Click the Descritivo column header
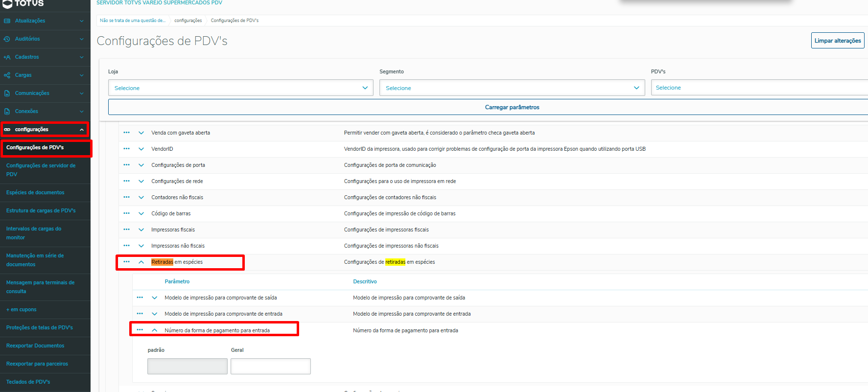 click(365, 281)
